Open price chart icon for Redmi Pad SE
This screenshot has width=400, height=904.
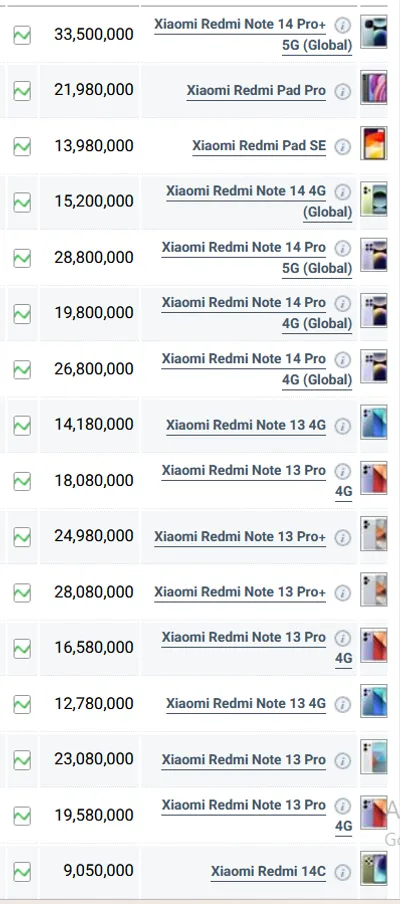[22, 146]
